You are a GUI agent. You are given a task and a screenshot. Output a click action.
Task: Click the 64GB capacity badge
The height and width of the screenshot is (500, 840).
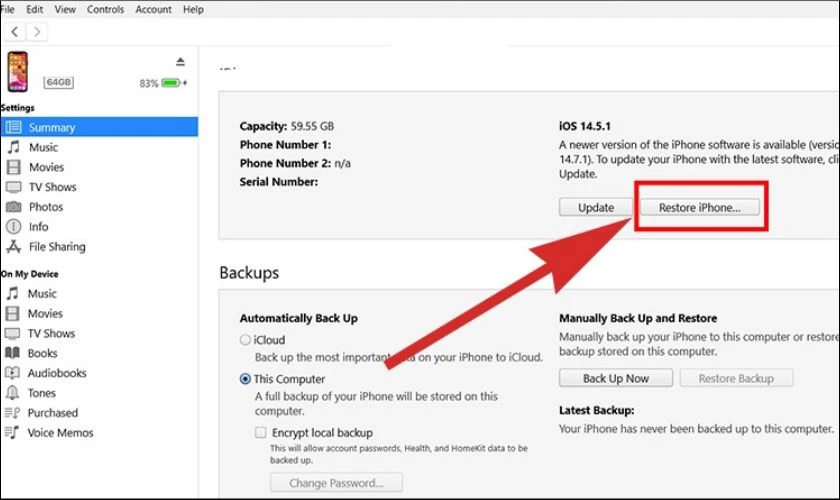pos(58,82)
